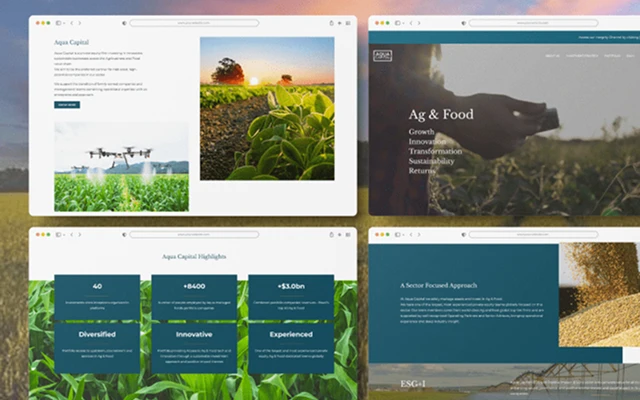Focus address bar in the Ag & Food window
The height and width of the screenshot is (400, 640).
click(x=533, y=23)
